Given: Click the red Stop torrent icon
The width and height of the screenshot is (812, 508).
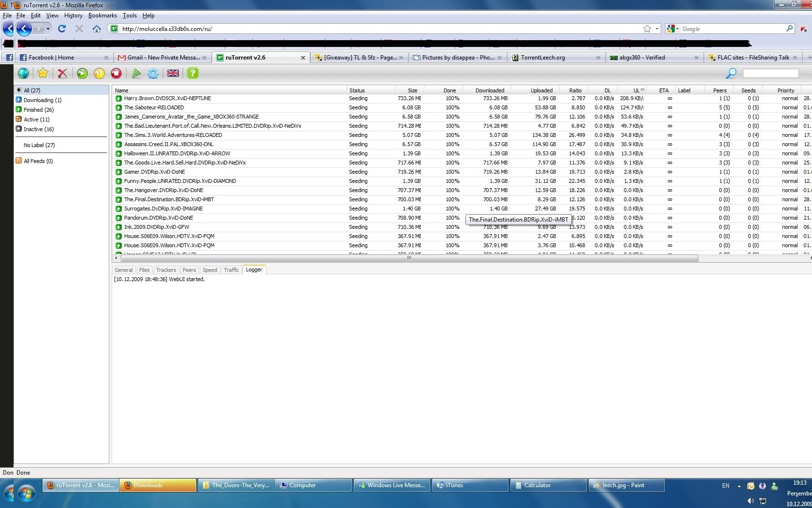Looking at the screenshot, I should coord(116,74).
